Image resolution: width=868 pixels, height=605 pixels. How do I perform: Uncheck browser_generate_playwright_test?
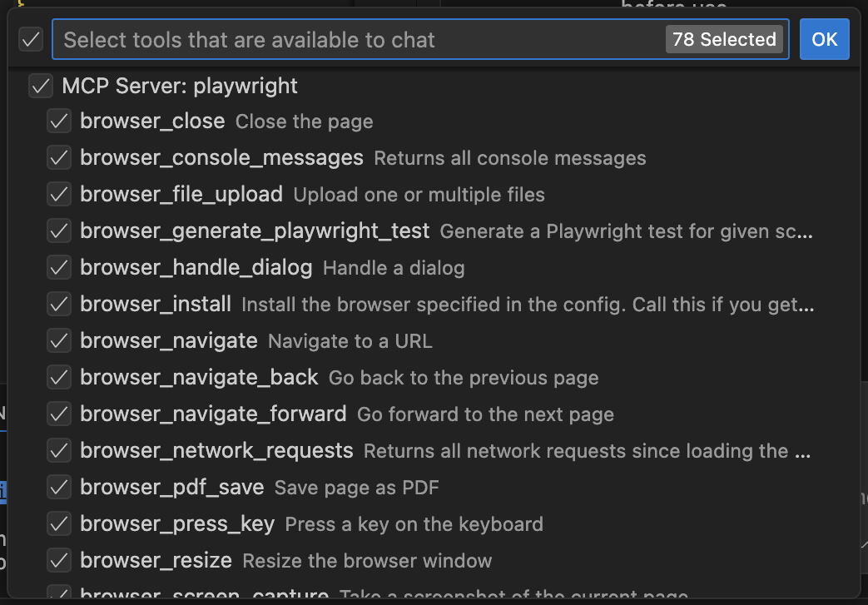59,231
